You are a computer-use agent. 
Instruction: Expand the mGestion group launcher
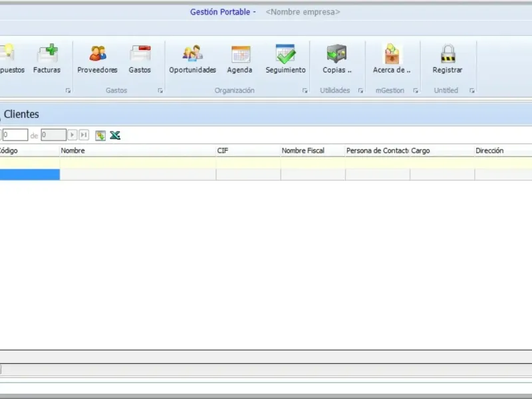(x=415, y=90)
